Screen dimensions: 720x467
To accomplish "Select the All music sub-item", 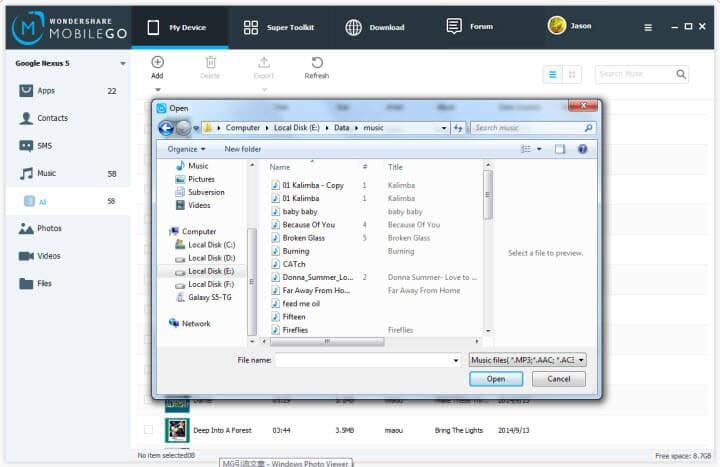I will (68, 201).
